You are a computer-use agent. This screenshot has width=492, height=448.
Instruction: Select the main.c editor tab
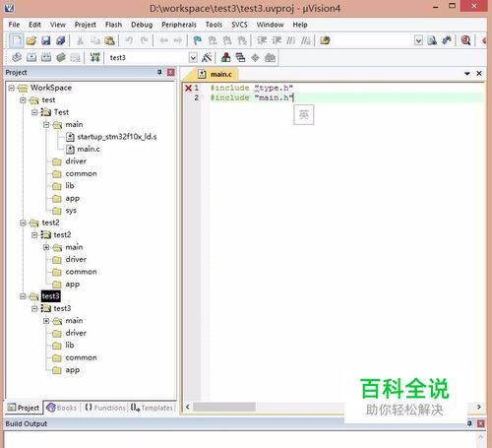click(215, 75)
